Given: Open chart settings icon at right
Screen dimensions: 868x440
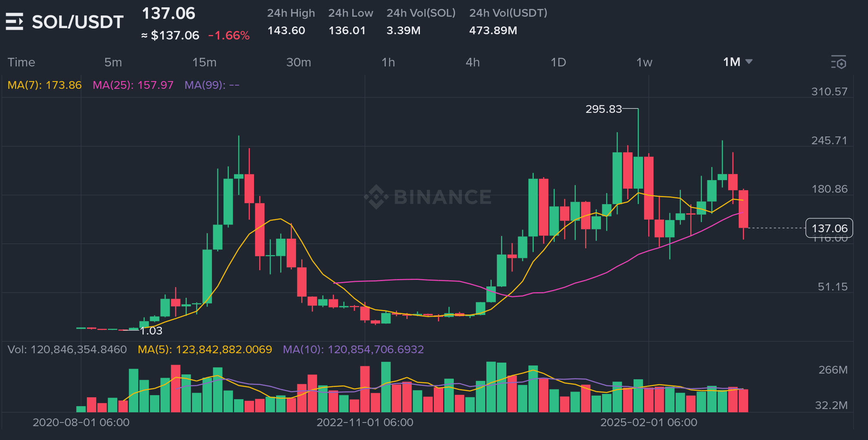Looking at the screenshot, I should pos(839,62).
